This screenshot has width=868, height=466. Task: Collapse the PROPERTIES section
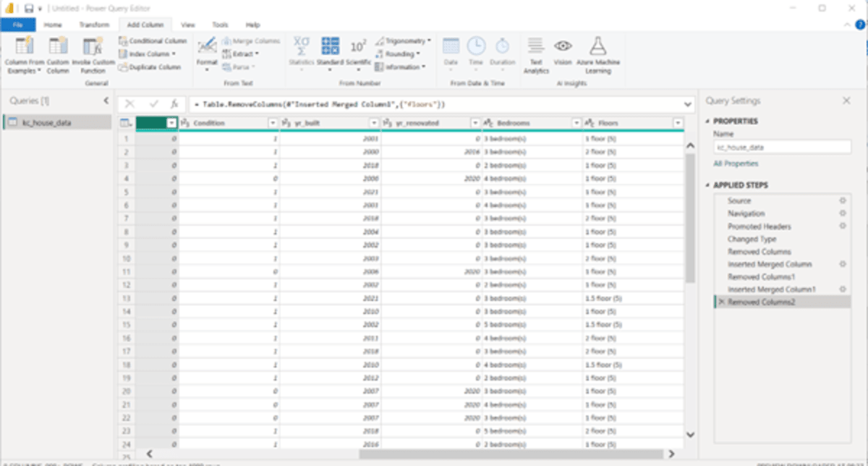pos(707,122)
